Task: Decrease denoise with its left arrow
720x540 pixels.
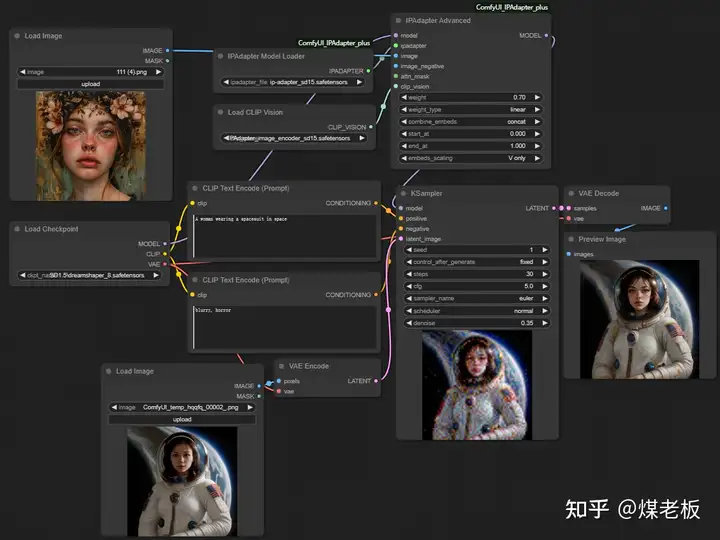Action: tap(409, 323)
